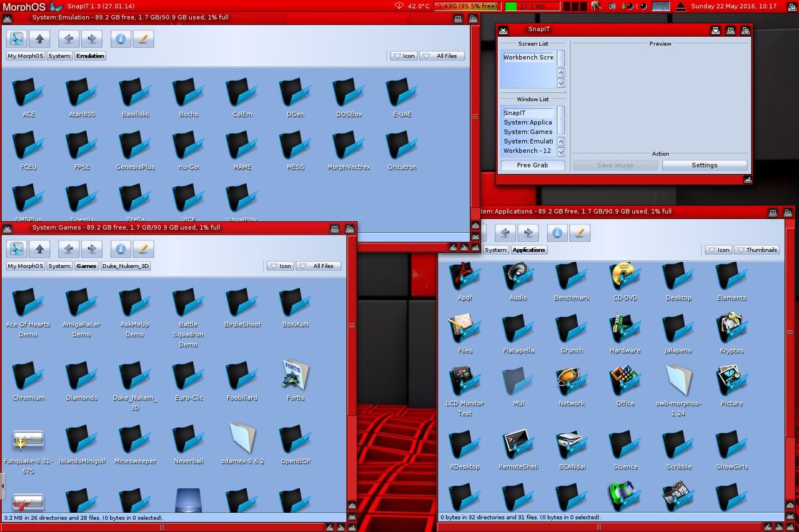799x532 pixels.
Task: Open the Hardware folder icon
Action: (x=625, y=329)
